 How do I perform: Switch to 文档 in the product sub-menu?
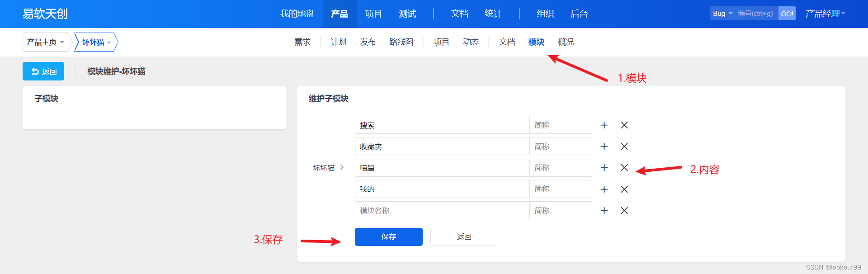click(x=507, y=42)
